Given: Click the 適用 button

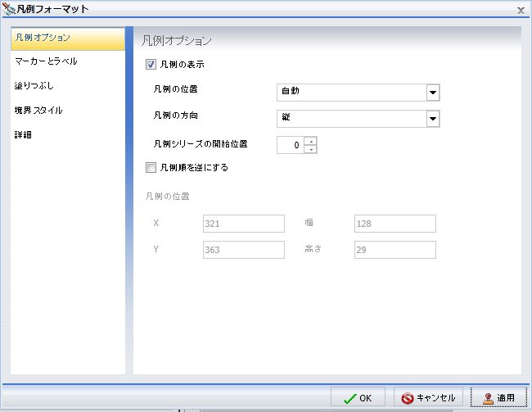Looking at the screenshot, I should [498, 396].
